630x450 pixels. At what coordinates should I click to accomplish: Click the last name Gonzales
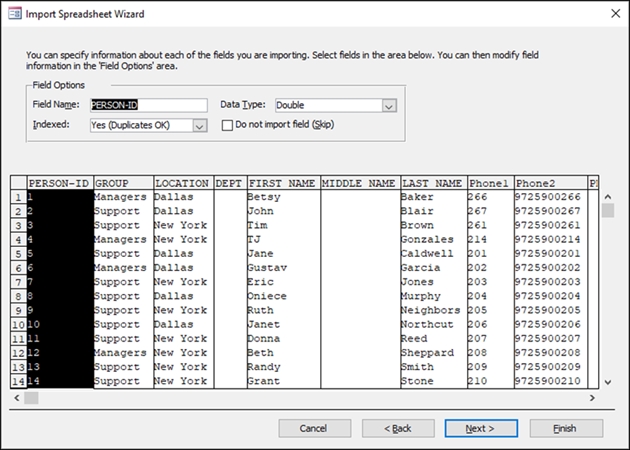click(x=427, y=239)
